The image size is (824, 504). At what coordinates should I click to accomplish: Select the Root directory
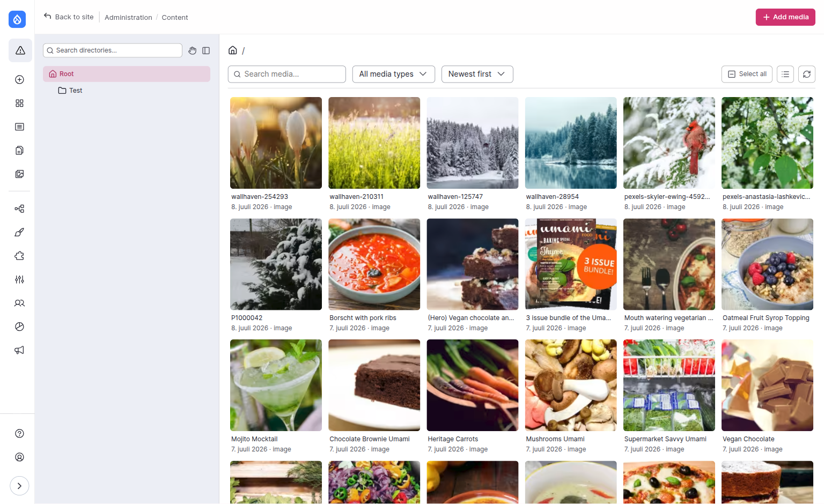(x=127, y=74)
